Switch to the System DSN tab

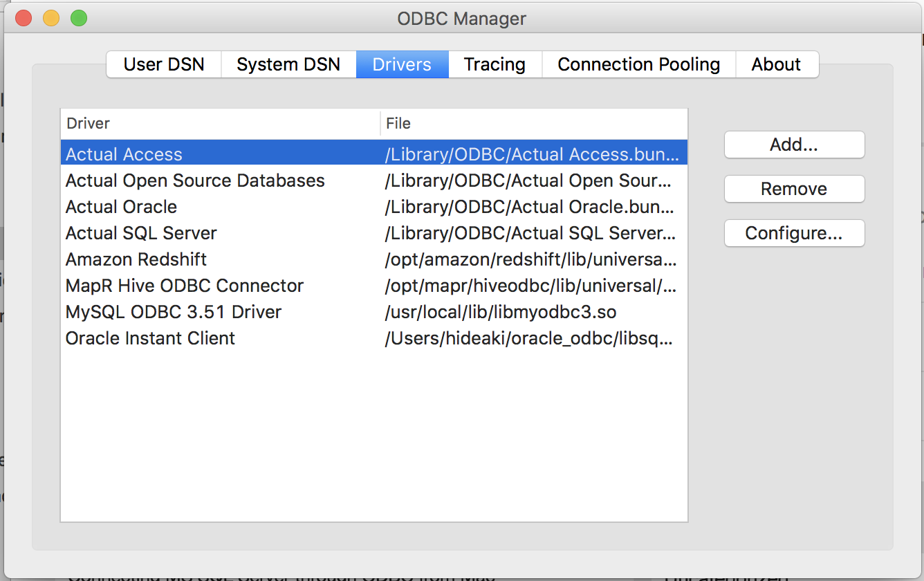[288, 64]
